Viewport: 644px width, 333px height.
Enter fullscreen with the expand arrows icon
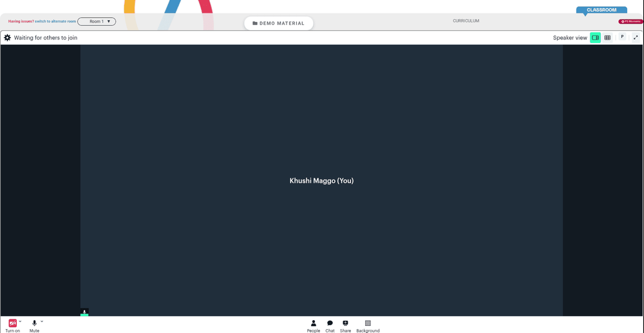click(x=636, y=38)
